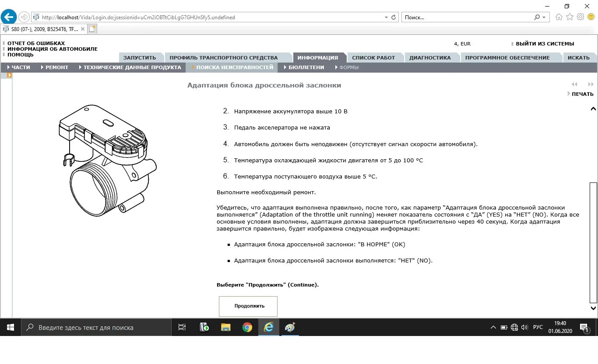Open the address bar history dropdown
This screenshot has height=364, width=598.
(386, 17)
